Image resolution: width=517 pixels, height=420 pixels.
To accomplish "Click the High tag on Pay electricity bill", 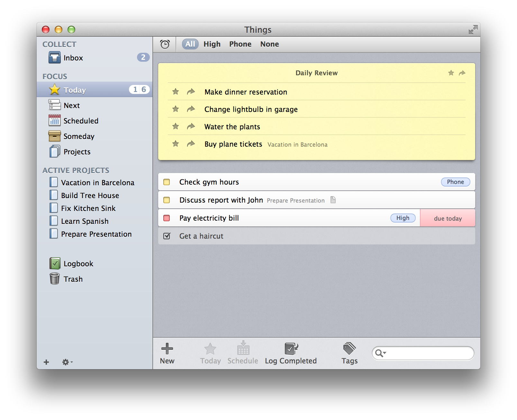I will click(403, 218).
